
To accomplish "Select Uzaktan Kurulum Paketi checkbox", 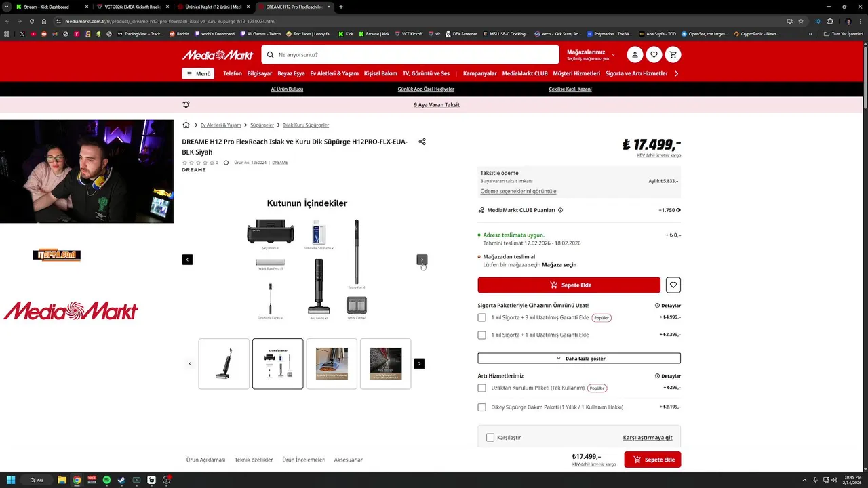I will pyautogui.click(x=481, y=388).
